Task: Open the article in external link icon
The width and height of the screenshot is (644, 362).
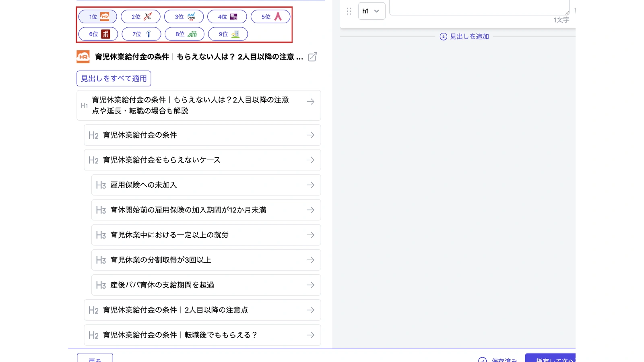Action: (312, 57)
